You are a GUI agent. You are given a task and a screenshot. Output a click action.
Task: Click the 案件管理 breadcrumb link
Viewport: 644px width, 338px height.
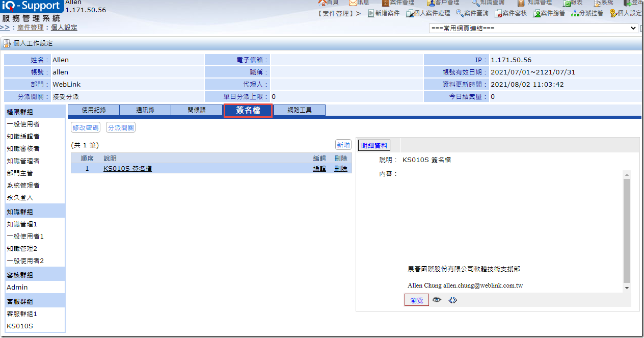click(31, 28)
